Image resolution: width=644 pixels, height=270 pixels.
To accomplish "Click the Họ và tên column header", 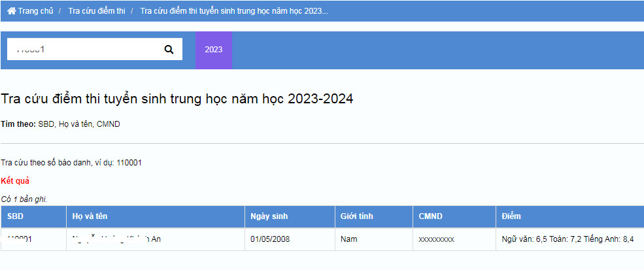I will [156, 216].
